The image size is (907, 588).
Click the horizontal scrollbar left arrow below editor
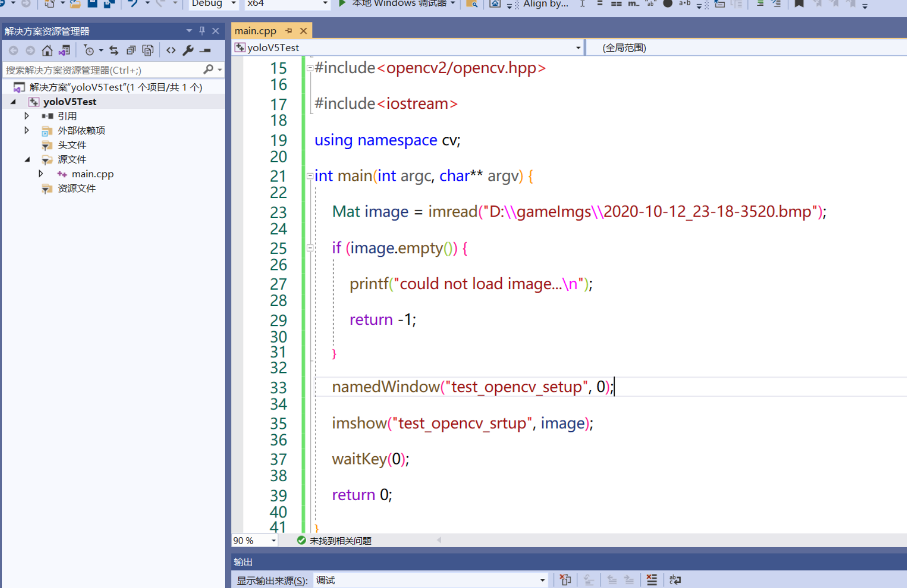coord(439,540)
